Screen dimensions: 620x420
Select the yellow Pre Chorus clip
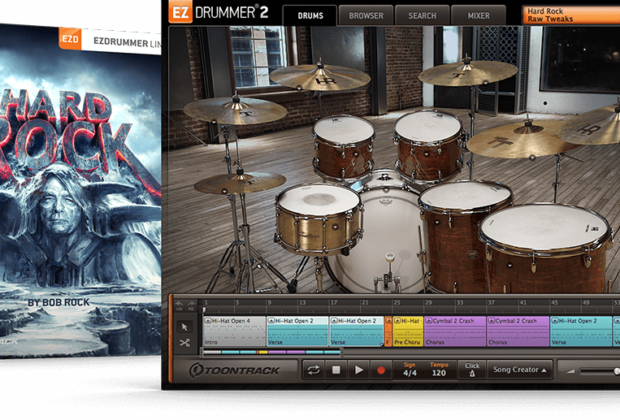[x=408, y=331]
